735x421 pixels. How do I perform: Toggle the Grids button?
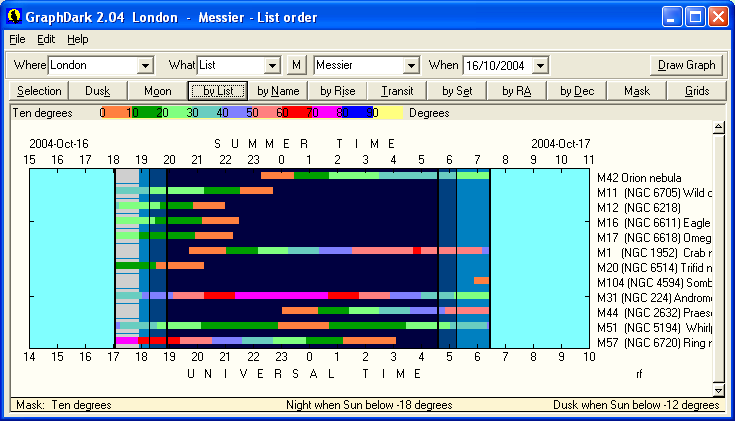697,91
